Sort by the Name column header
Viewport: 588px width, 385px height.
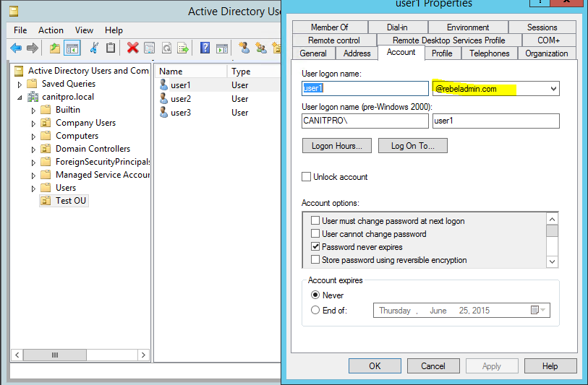pos(191,72)
